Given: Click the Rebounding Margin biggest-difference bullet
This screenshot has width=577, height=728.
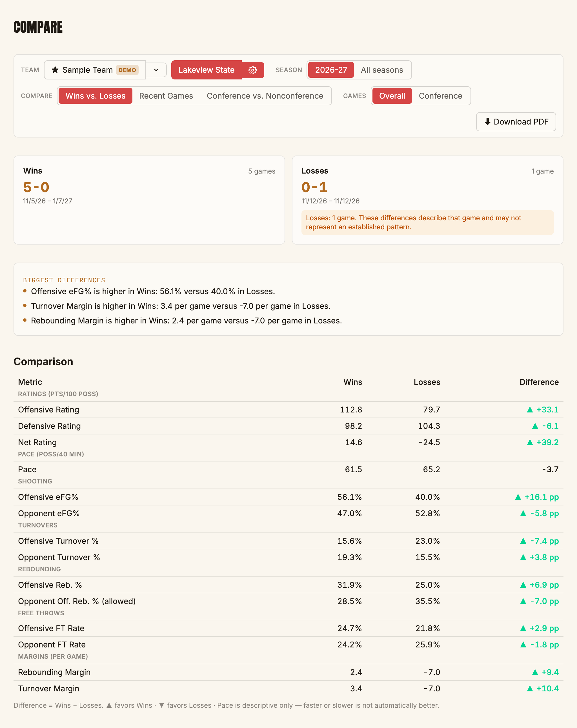Looking at the screenshot, I should pos(186,321).
